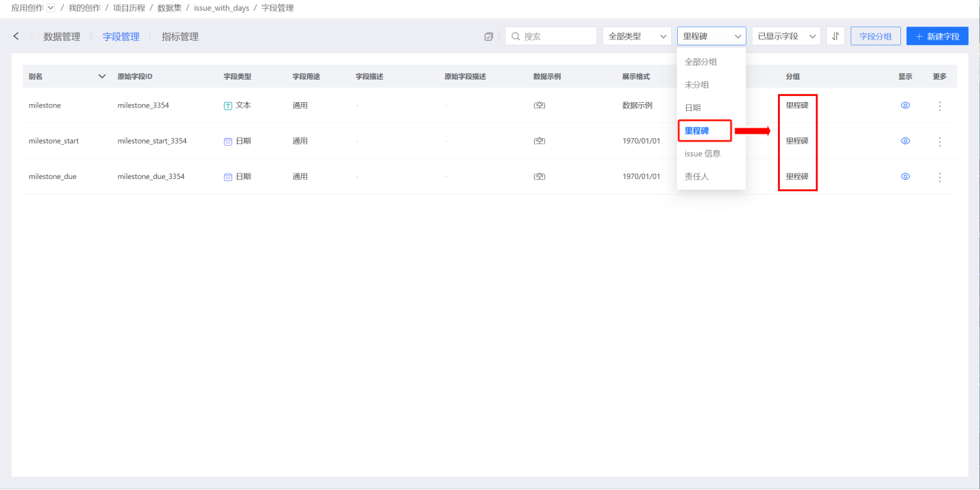Open more options for milestone row
The height and width of the screenshot is (490, 980).
pos(940,106)
